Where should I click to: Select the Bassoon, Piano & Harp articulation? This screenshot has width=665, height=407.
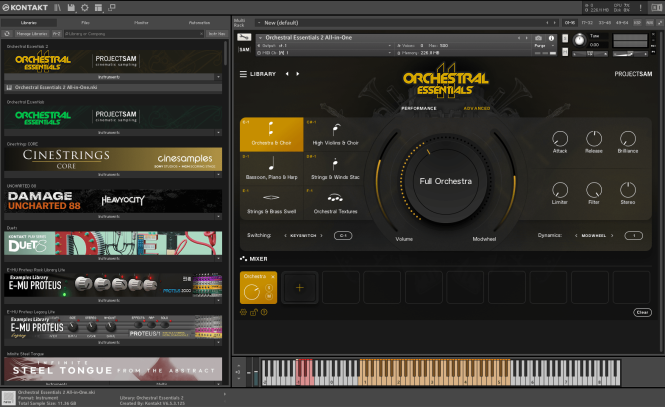click(x=271, y=169)
